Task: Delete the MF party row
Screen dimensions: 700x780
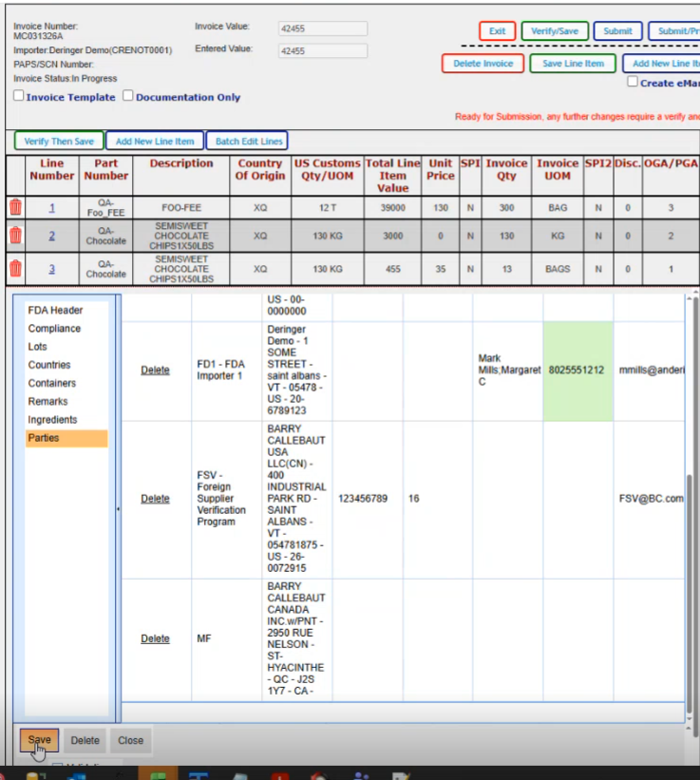Action: (155, 639)
